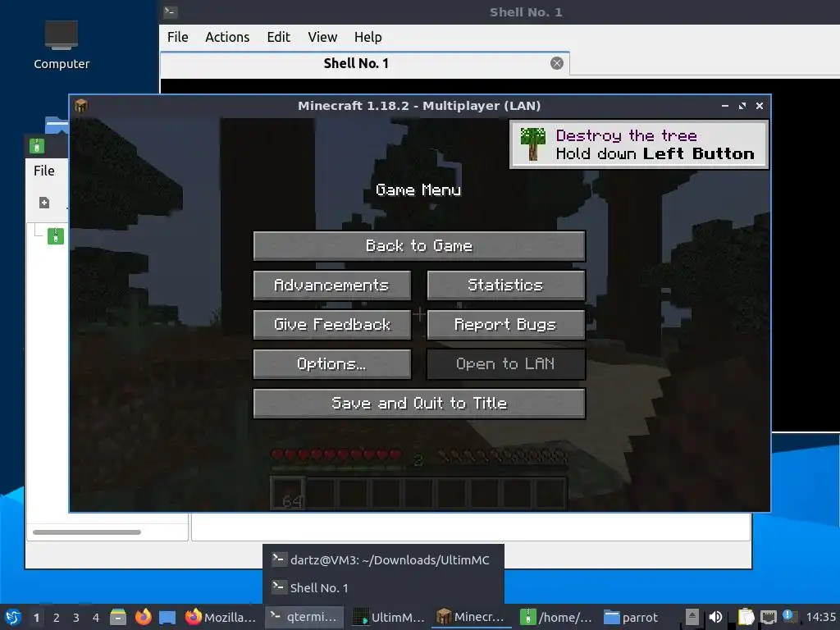This screenshot has width=840, height=630.
Task: Select dartz@VM3 terminal window from popup
Action: [x=383, y=559]
